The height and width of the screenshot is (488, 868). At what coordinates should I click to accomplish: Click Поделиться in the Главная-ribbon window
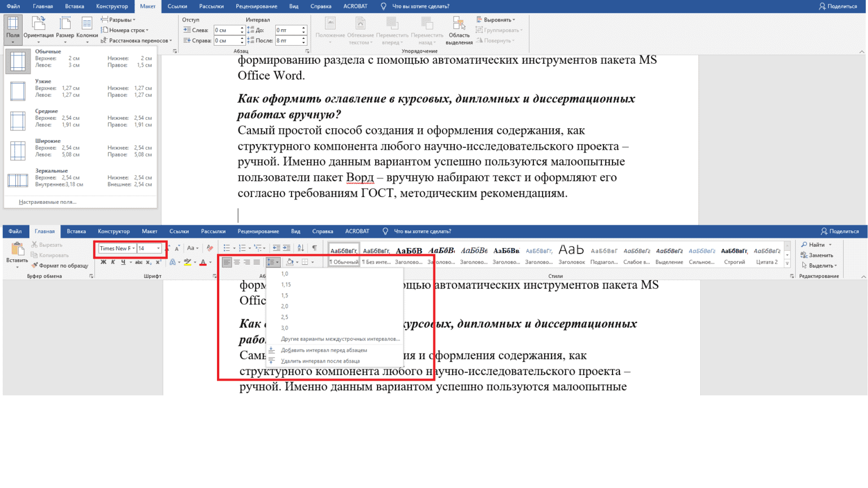[x=840, y=231]
